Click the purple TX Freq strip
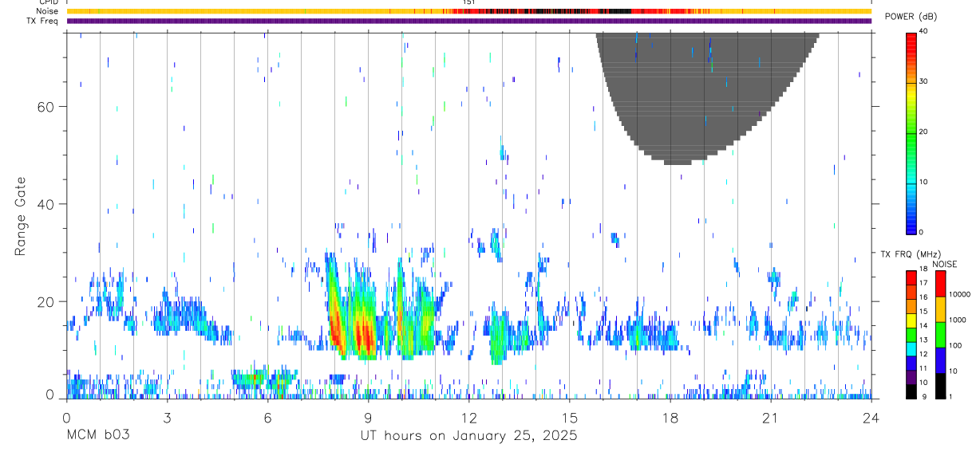Viewport: 980px width, 452px height. coord(468,21)
